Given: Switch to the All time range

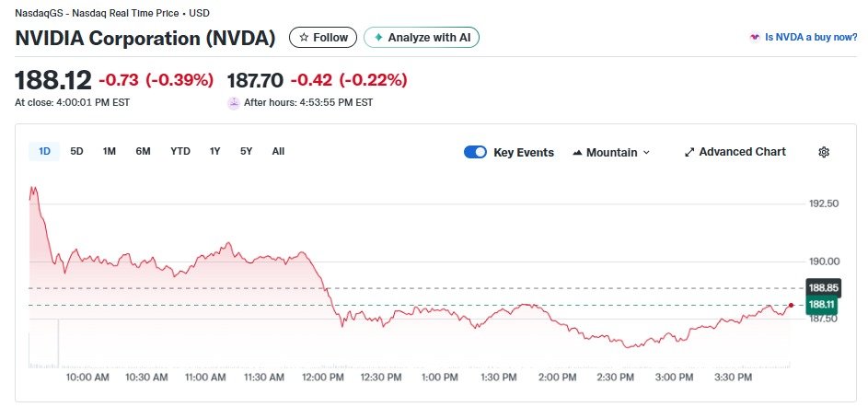Looking at the screenshot, I should [278, 151].
